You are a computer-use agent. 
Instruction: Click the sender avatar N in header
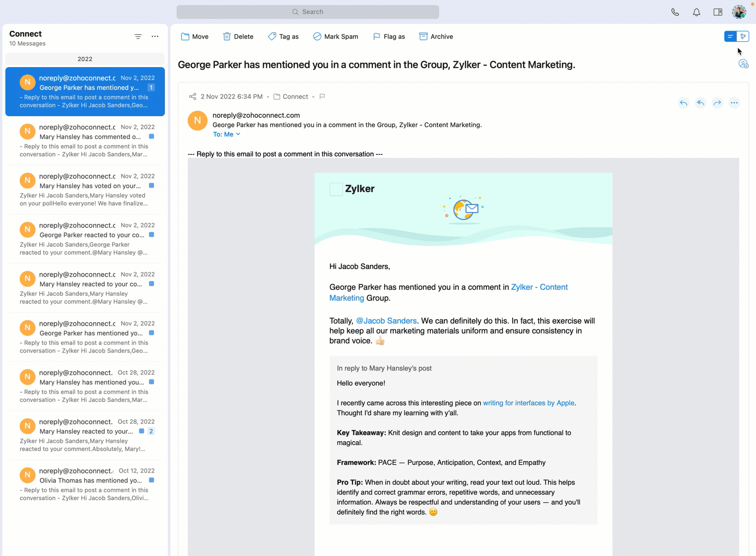click(x=198, y=121)
